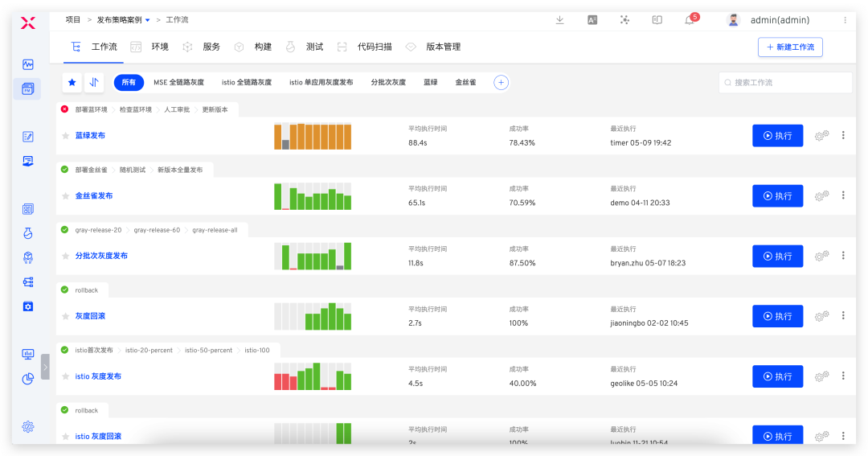
Task: Execute the 蓝绿发布 workflow
Action: [x=777, y=136]
